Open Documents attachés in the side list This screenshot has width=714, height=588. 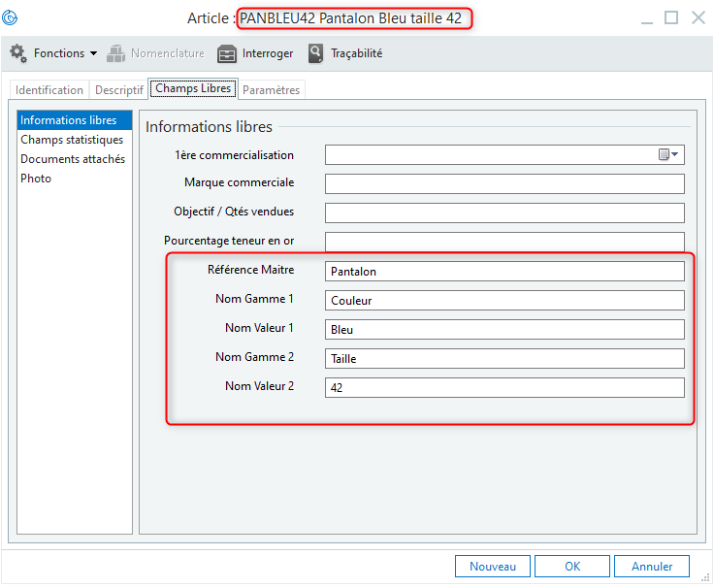point(73,159)
